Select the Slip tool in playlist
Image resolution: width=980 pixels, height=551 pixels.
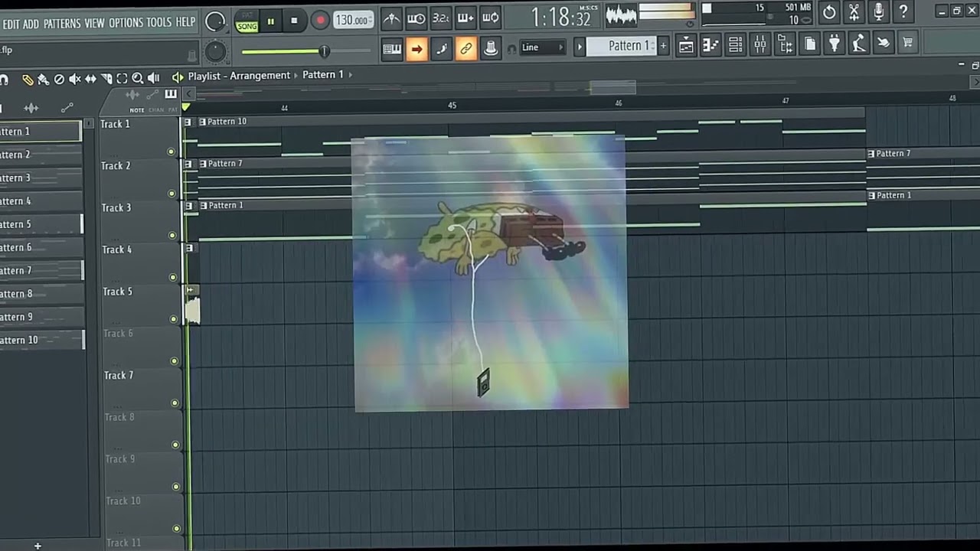pyautogui.click(x=90, y=79)
